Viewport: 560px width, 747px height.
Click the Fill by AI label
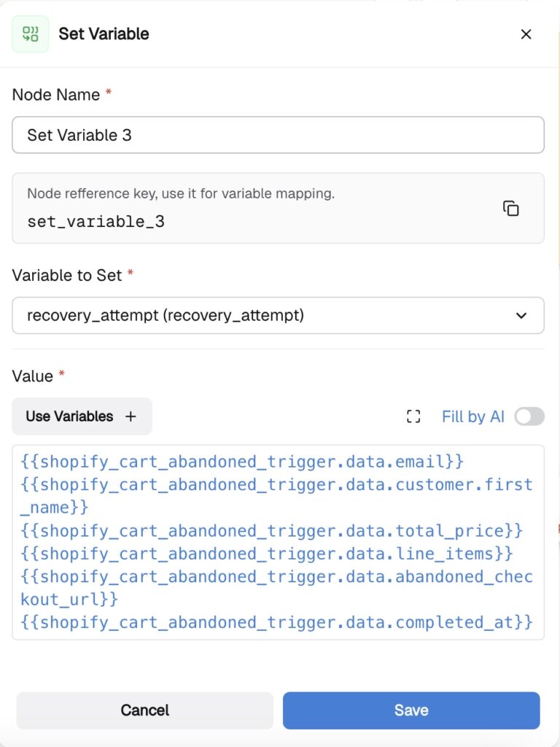pyautogui.click(x=472, y=417)
